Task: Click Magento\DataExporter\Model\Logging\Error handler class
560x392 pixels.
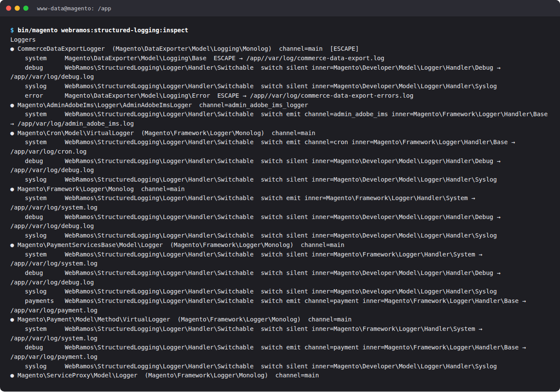Action: tap(137, 96)
